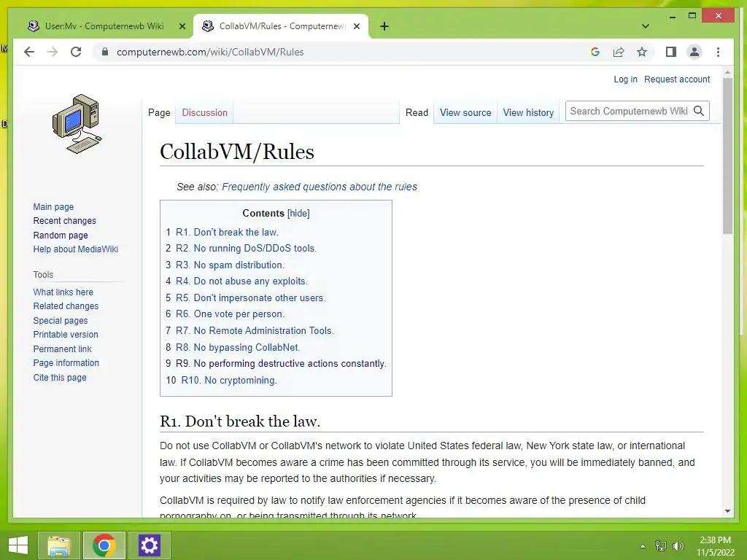Open Chrome's three-dot menu

click(718, 52)
